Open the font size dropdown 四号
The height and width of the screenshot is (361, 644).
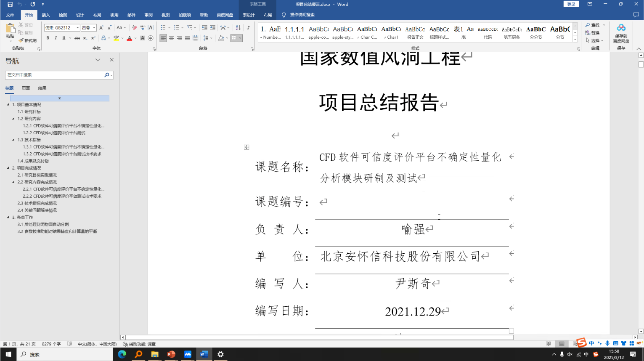[94, 28]
